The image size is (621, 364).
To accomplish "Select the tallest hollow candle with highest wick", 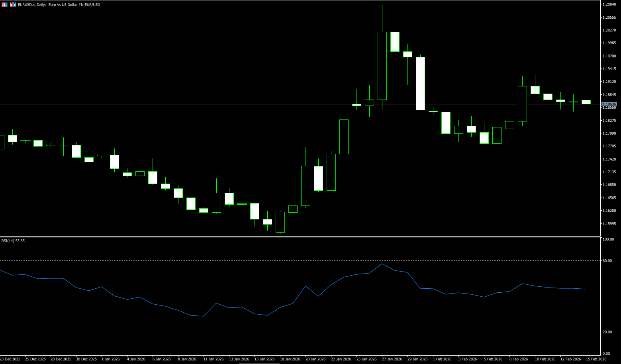I will point(382,66).
